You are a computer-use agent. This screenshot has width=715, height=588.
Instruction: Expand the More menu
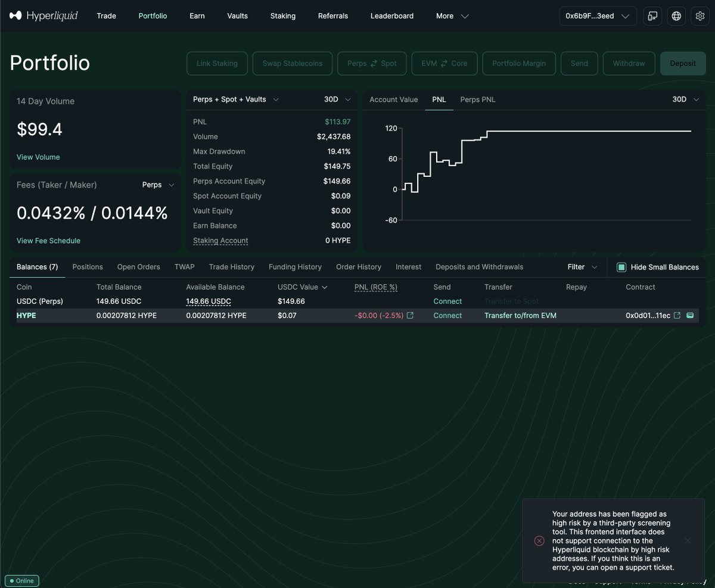452,16
